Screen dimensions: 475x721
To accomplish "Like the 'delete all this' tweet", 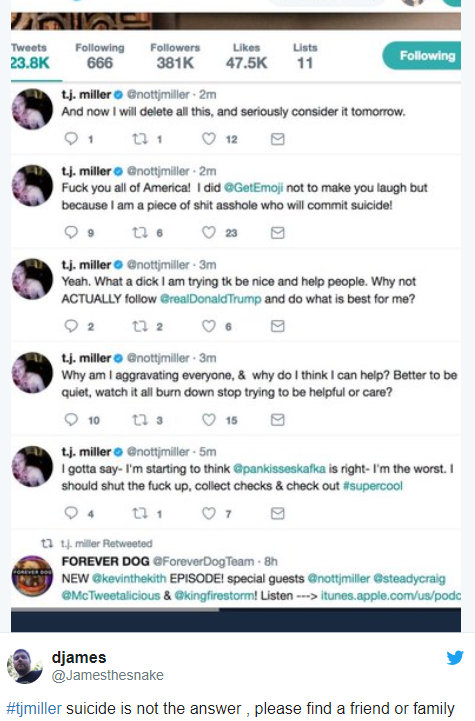I will [209, 138].
